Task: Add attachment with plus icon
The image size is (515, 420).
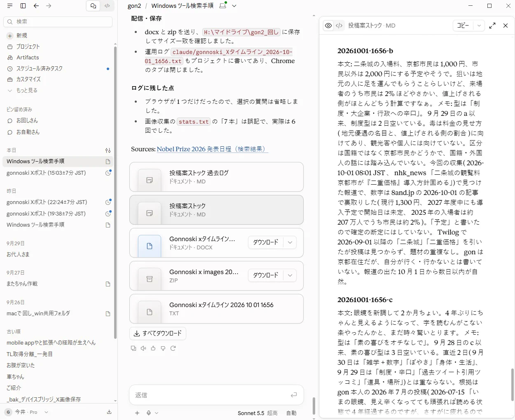Action: click(137, 413)
